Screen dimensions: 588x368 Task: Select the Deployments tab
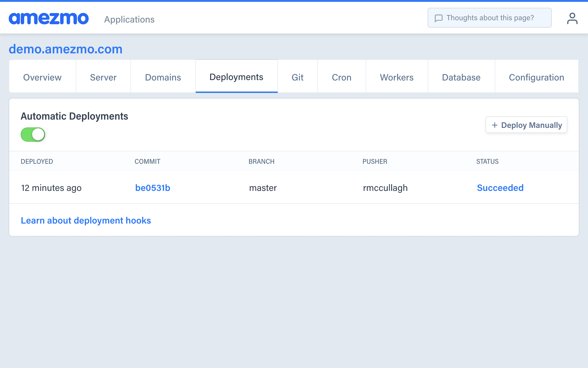coord(236,77)
